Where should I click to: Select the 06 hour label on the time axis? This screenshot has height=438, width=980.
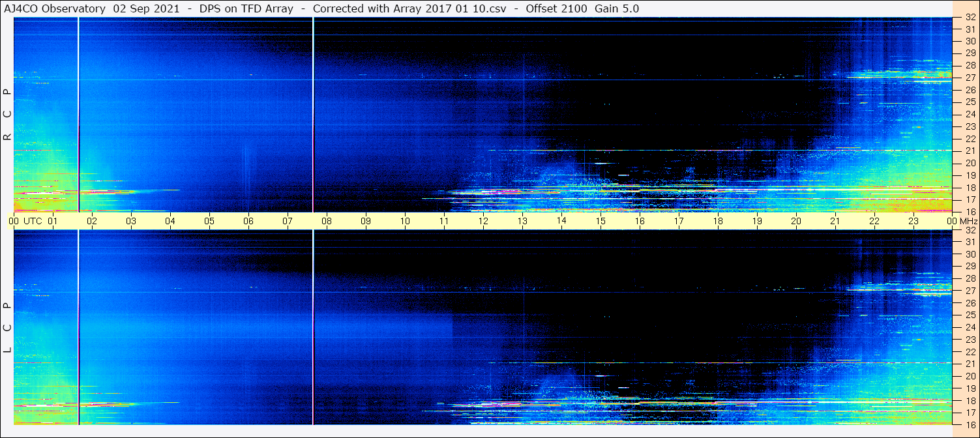[x=248, y=221]
